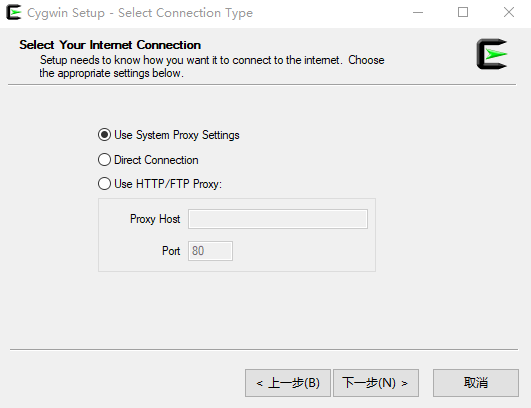Image resolution: width=531 pixels, height=408 pixels.
Task: Click the Proxy Host label
Action: [x=155, y=219]
